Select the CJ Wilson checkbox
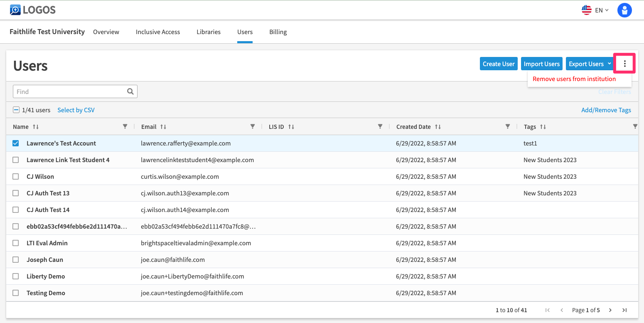Image resolution: width=644 pixels, height=323 pixels. point(16,177)
